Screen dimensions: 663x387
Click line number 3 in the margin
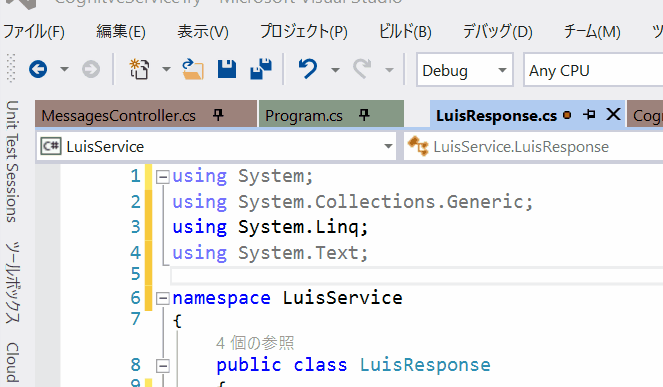pyautogui.click(x=136, y=227)
